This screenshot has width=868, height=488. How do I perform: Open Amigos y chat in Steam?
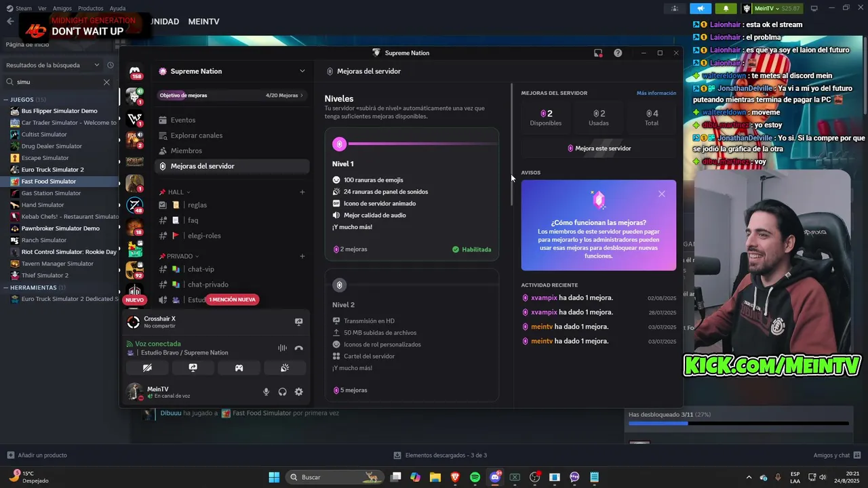click(837, 455)
